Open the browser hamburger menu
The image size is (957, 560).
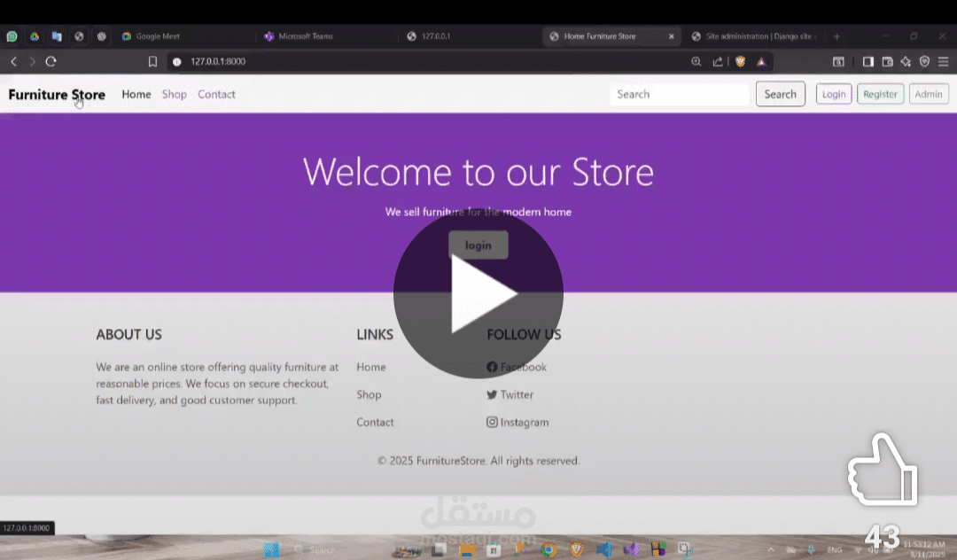[x=943, y=61]
